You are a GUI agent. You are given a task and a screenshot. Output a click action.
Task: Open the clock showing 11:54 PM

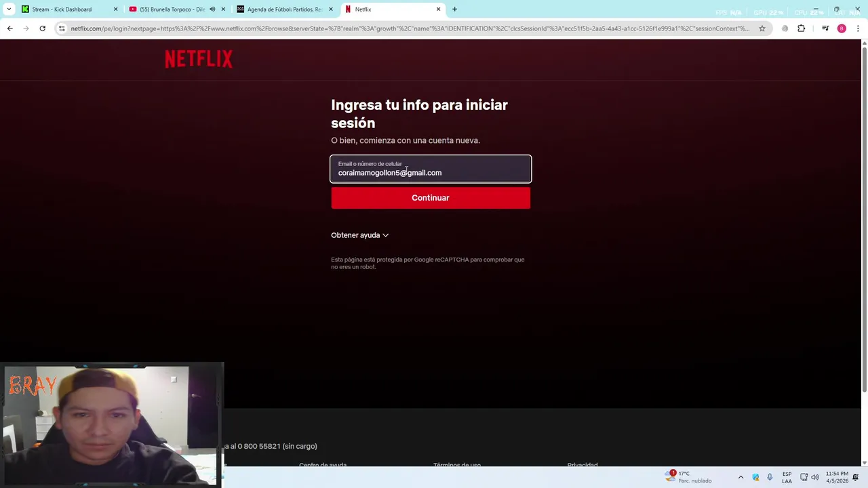[x=837, y=477]
